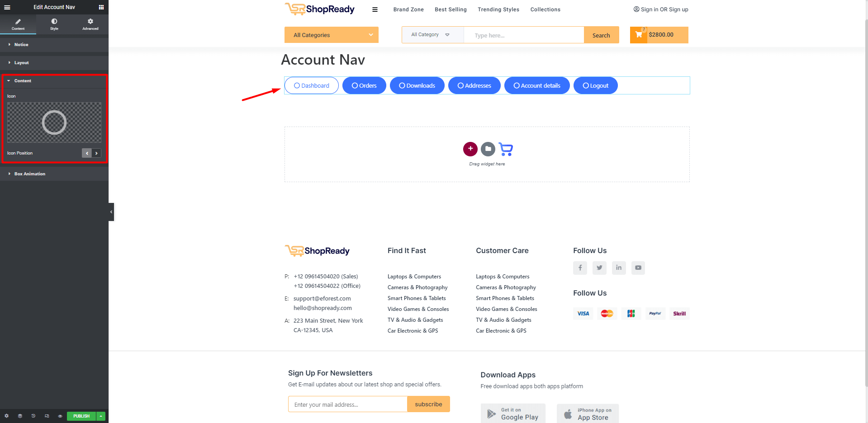Open Navigator layers icon in footer

click(20, 416)
